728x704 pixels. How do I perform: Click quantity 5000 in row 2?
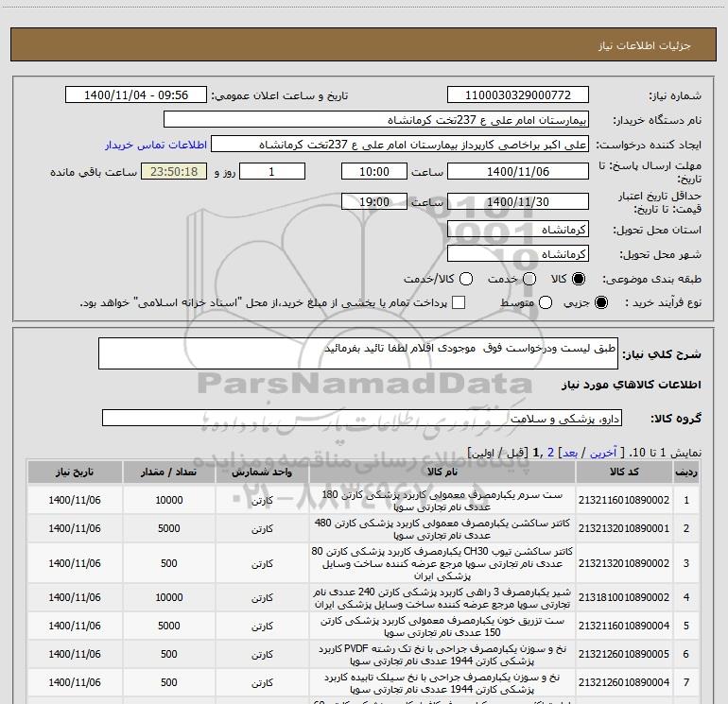[x=168, y=528]
